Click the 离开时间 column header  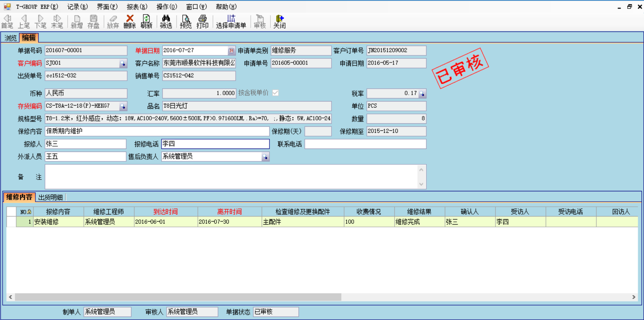click(230, 212)
